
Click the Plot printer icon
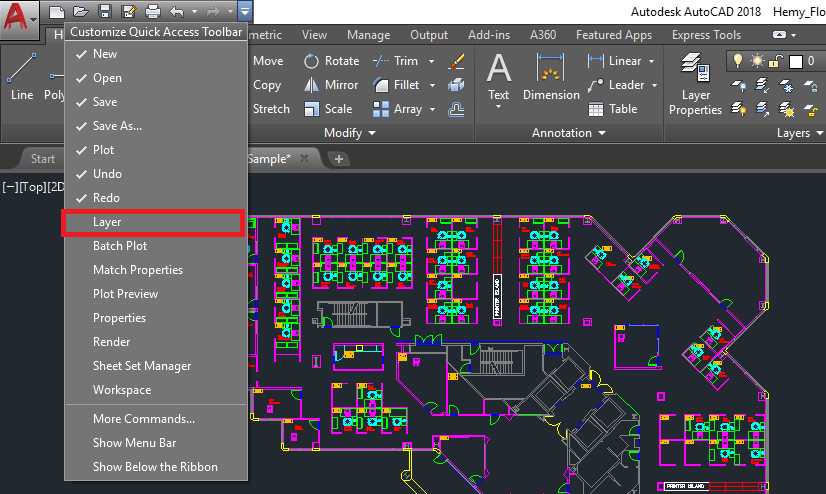(x=152, y=12)
